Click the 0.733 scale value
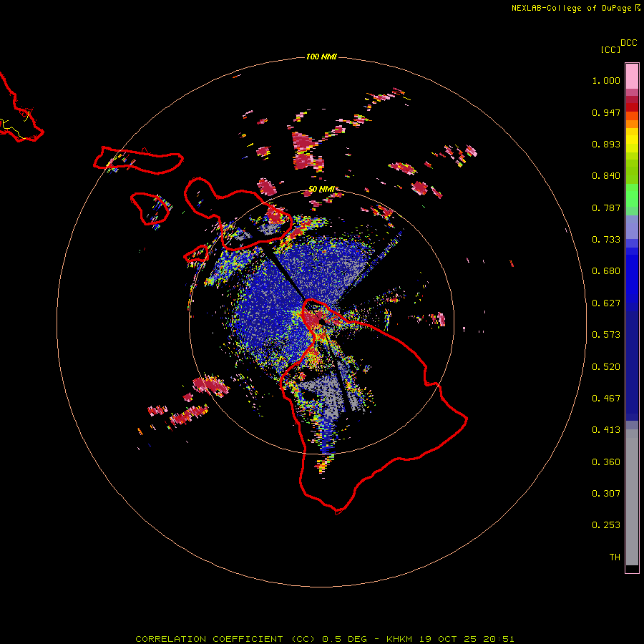 tap(606, 240)
